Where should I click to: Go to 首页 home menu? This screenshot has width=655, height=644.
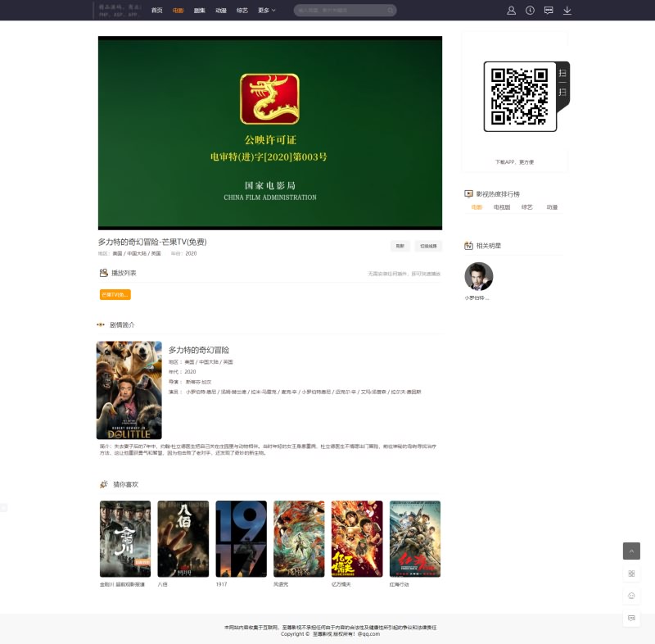pyautogui.click(x=156, y=11)
